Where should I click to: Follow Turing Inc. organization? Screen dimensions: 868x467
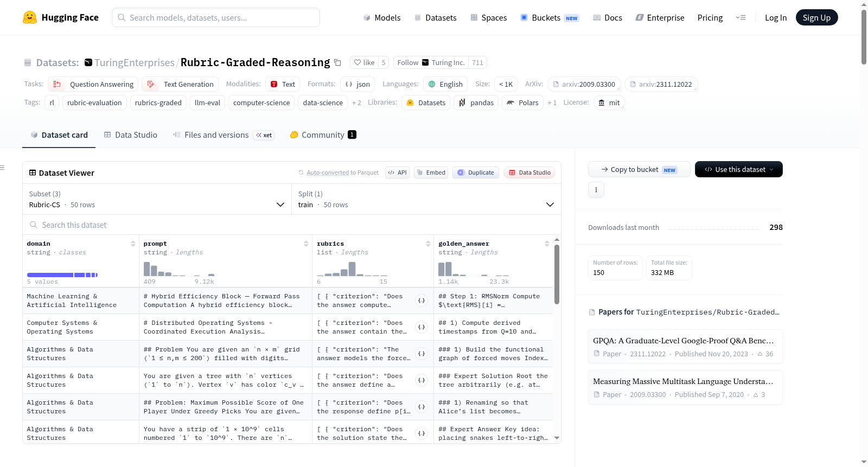point(431,62)
